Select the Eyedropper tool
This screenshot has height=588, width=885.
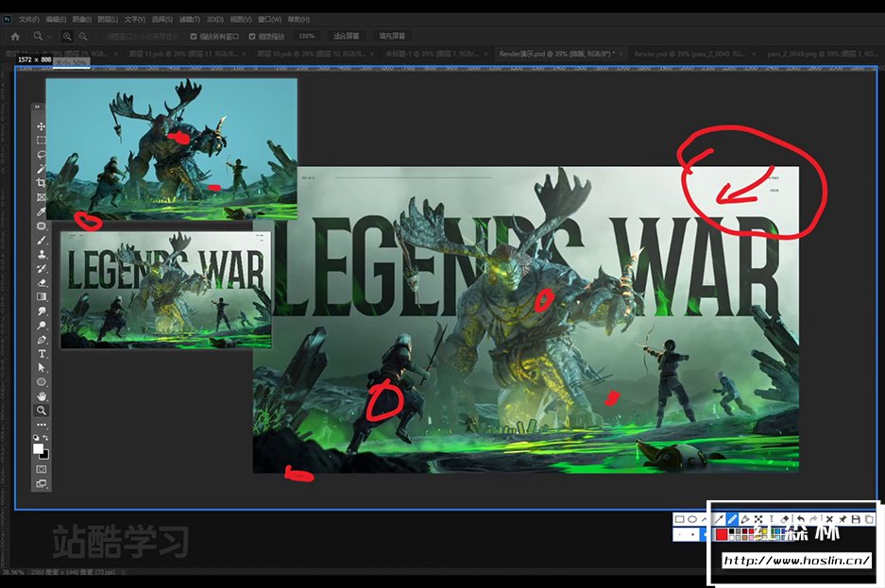tap(42, 211)
